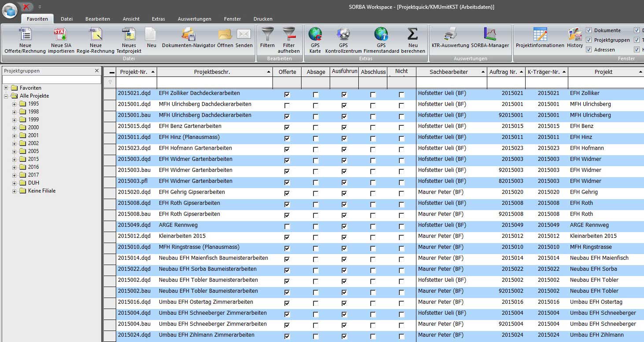The width and height of the screenshot is (644, 342).
Task: Create a Neues Textprojekt
Action: point(129,40)
